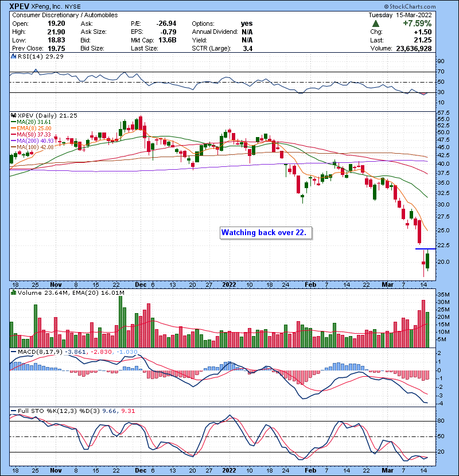Click the Annual Dividend N/A value
The height and width of the screenshot is (476, 459).
click(x=247, y=32)
